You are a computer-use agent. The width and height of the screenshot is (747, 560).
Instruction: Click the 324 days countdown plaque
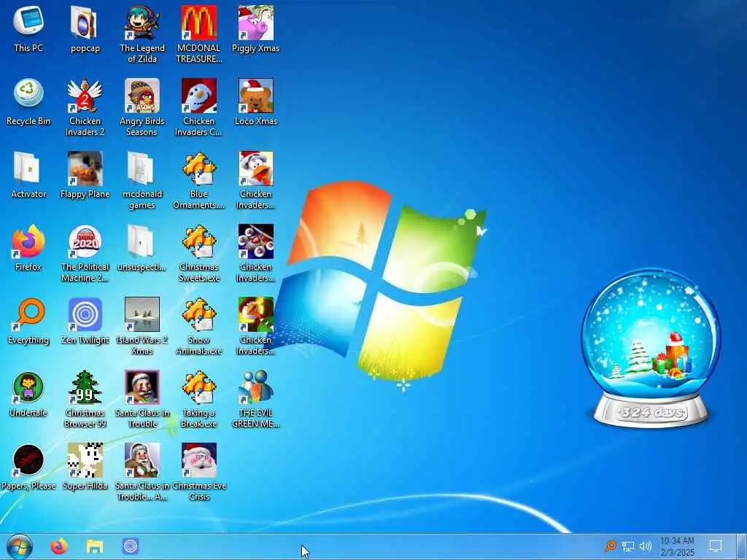[x=651, y=413]
